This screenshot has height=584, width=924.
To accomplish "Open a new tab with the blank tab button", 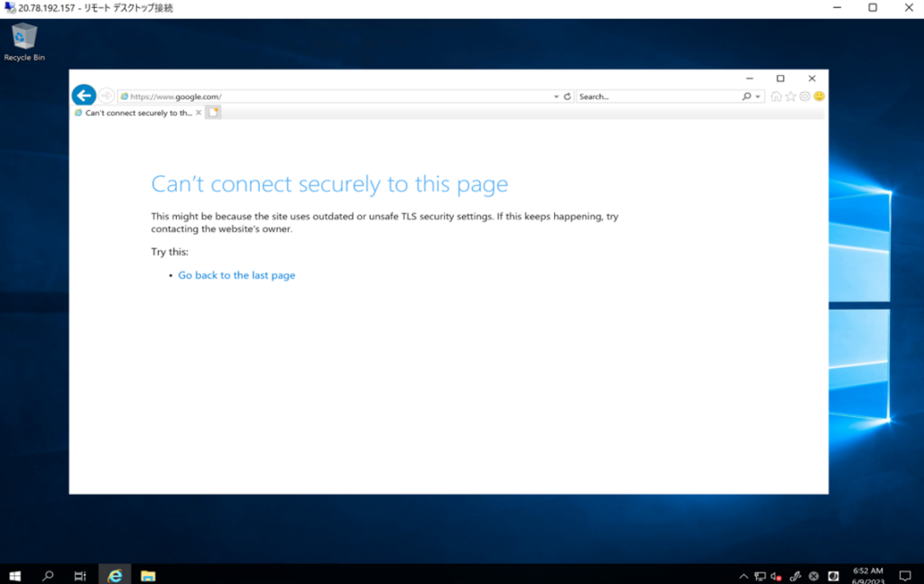I will [x=213, y=113].
